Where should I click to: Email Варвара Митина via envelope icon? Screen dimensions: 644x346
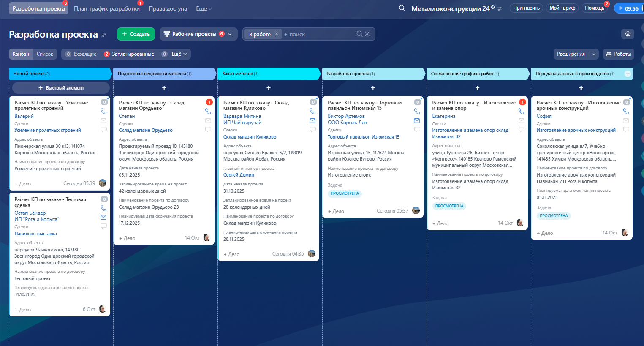312,120
